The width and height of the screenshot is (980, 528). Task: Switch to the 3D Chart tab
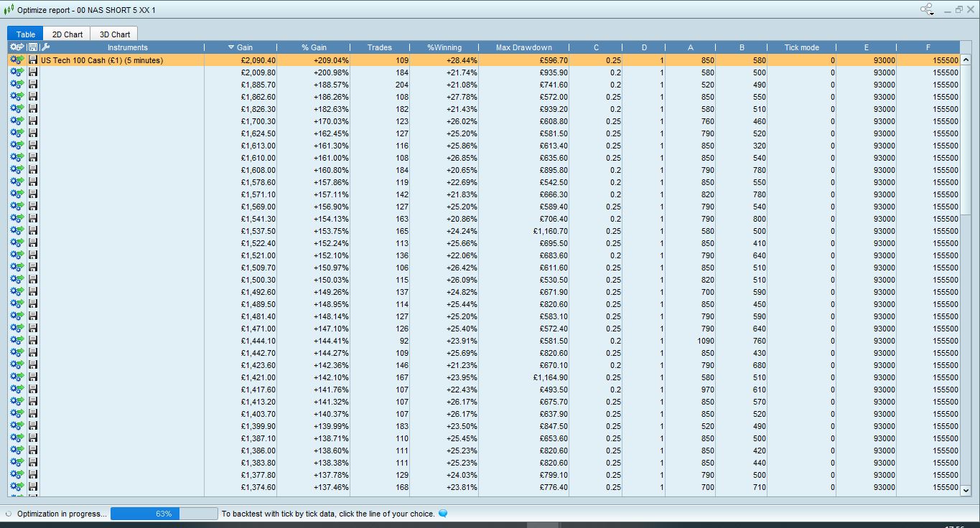tap(115, 34)
